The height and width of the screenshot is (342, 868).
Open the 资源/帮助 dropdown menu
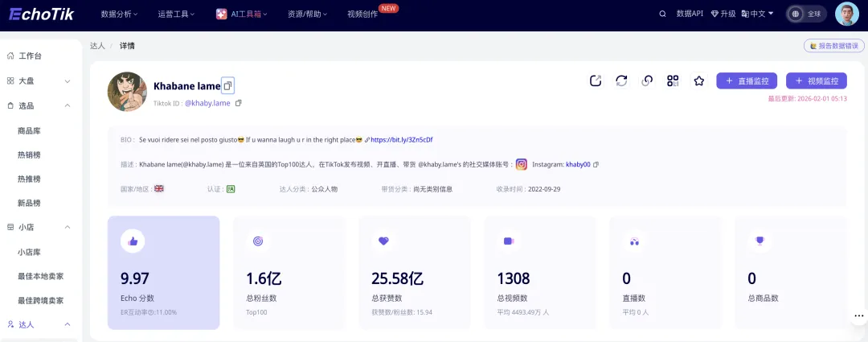307,14
